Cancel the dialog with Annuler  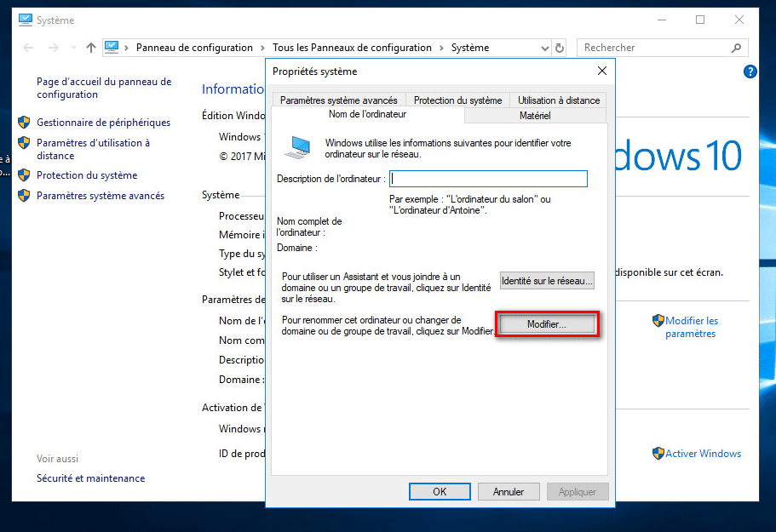[509, 491]
